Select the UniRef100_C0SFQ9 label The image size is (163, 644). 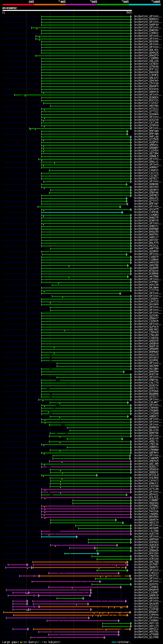pyautogui.click(x=146, y=609)
